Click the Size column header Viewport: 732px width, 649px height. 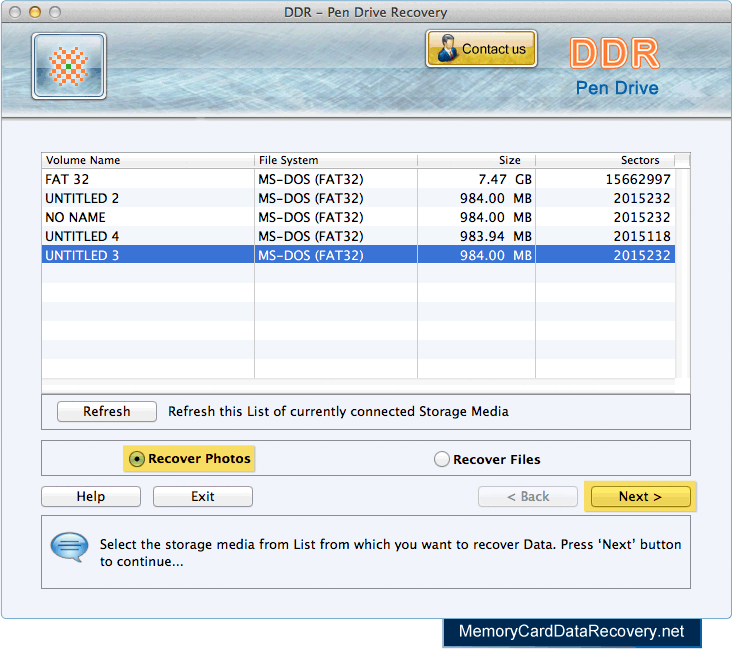tap(477, 160)
